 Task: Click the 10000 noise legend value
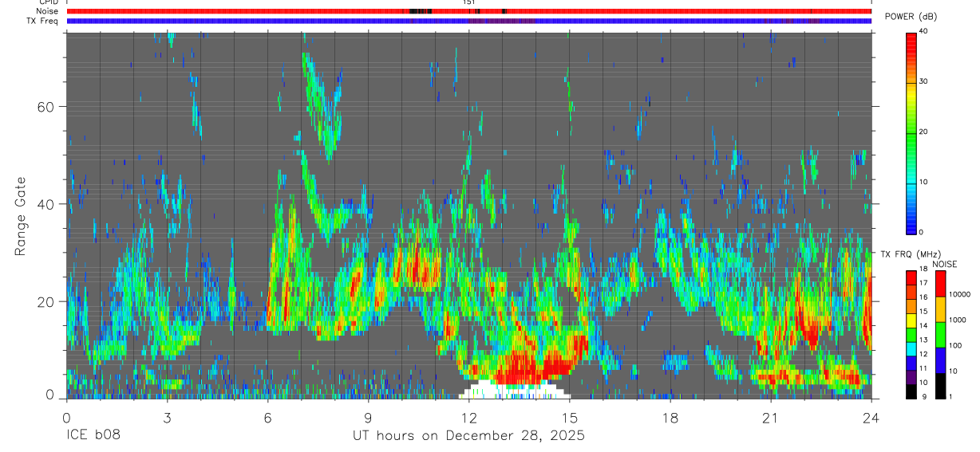coord(960,294)
